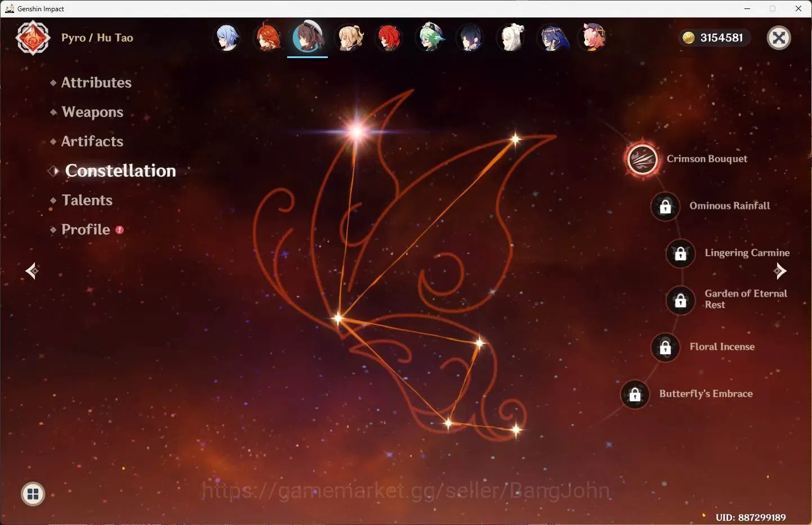Select locked Lingering Carmine constellation

pyautogui.click(x=681, y=253)
